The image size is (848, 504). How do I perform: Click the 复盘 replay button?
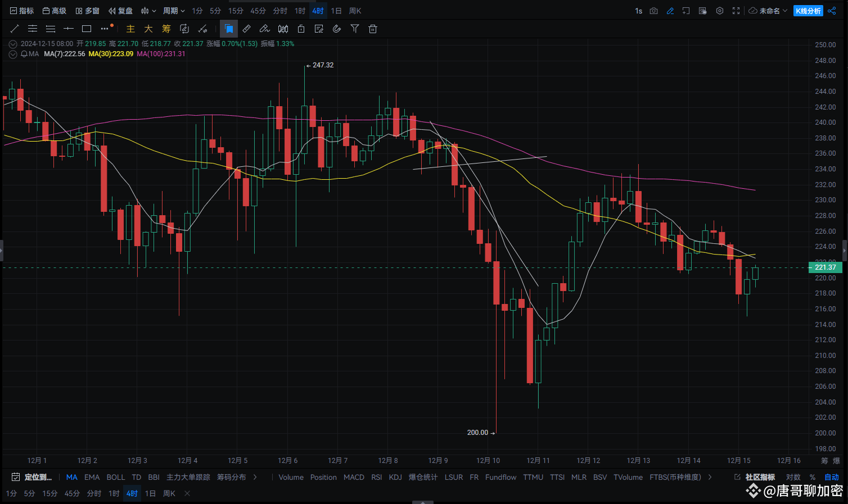click(121, 11)
